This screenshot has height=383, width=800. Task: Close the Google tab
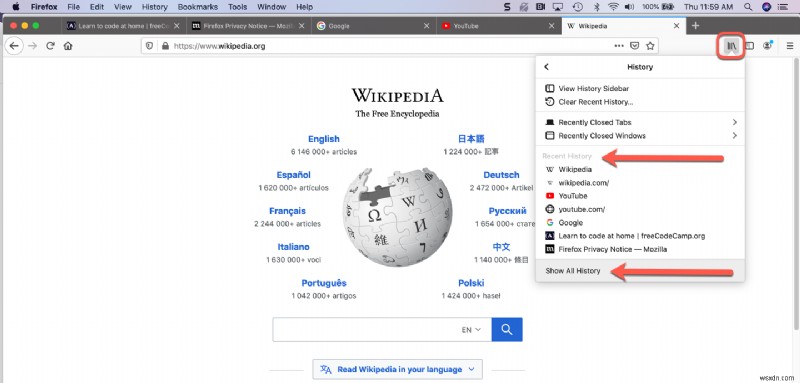click(427, 25)
